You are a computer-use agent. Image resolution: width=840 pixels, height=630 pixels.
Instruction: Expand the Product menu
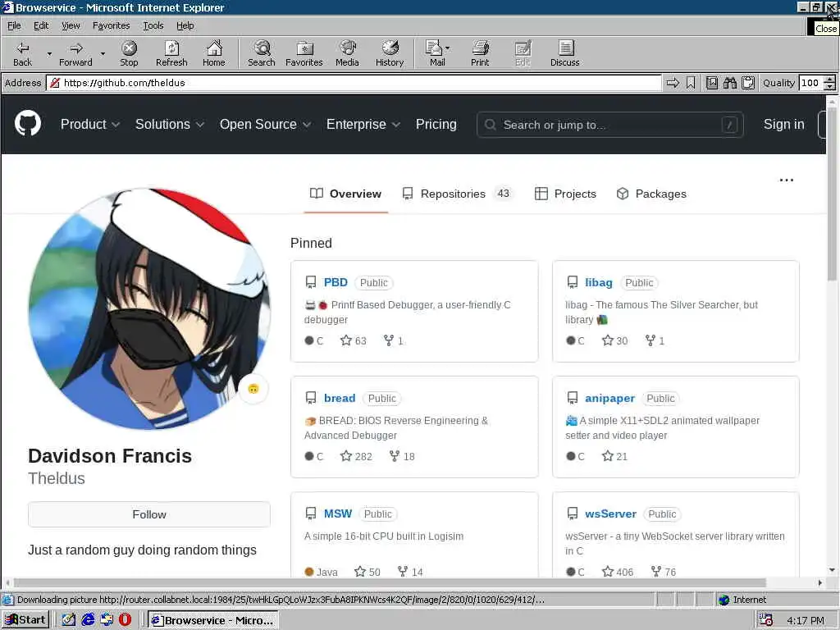pos(90,125)
